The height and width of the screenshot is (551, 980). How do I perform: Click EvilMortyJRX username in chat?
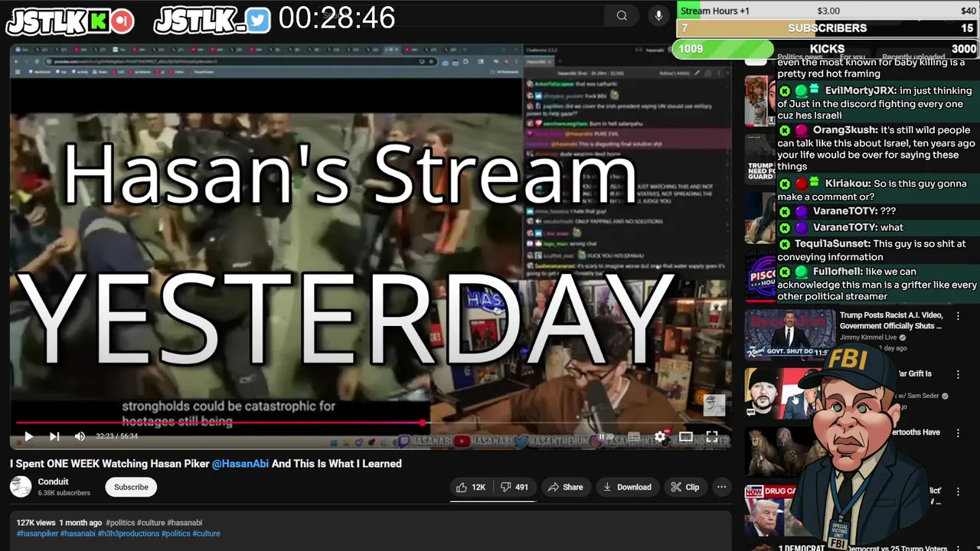pyautogui.click(x=861, y=90)
